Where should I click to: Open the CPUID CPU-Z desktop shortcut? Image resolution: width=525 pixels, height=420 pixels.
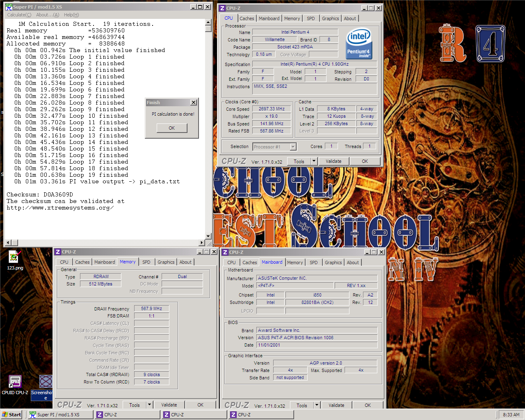pos(15,385)
